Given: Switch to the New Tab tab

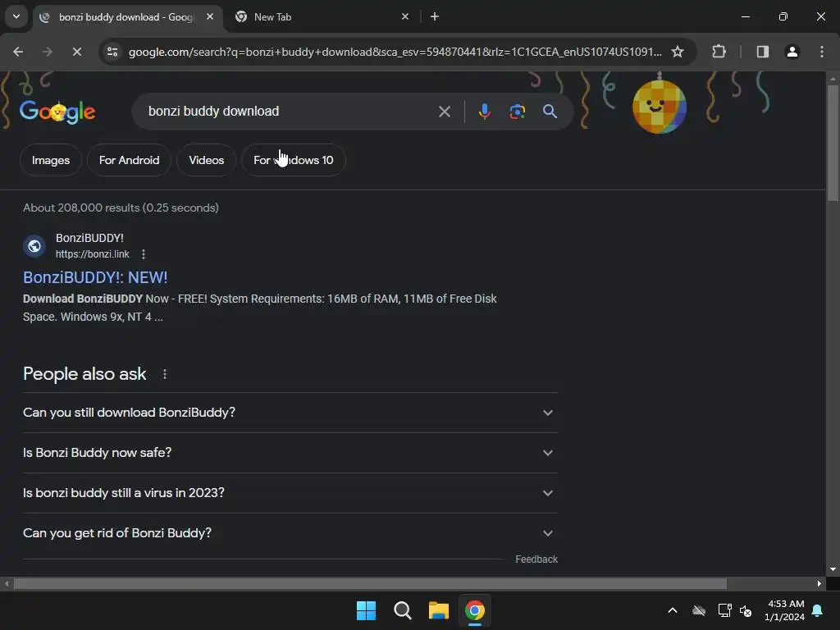Looking at the screenshot, I should pos(322,17).
